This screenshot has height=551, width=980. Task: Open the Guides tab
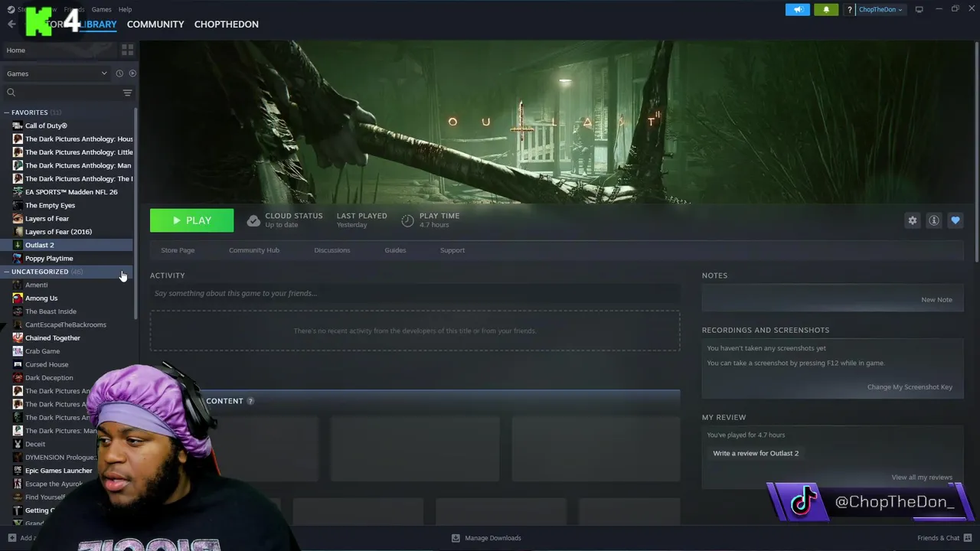coord(395,250)
